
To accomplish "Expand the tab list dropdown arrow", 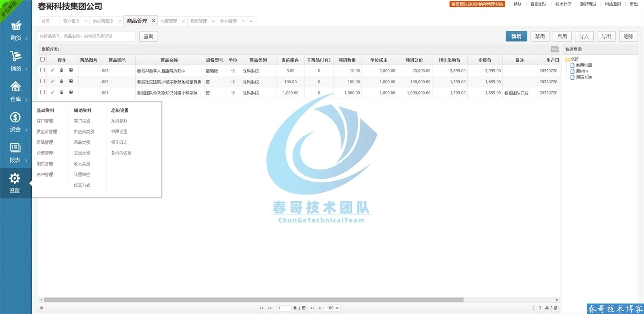I will pyautogui.click(x=251, y=21).
